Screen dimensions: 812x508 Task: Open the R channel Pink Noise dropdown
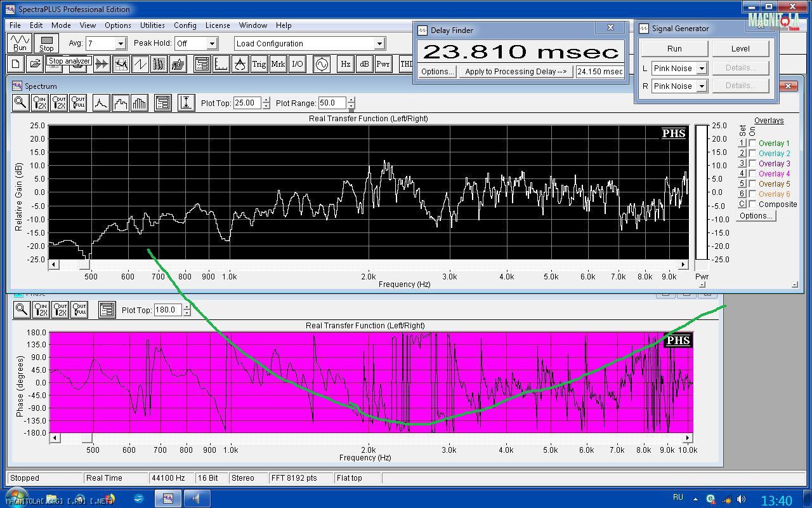pos(702,86)
